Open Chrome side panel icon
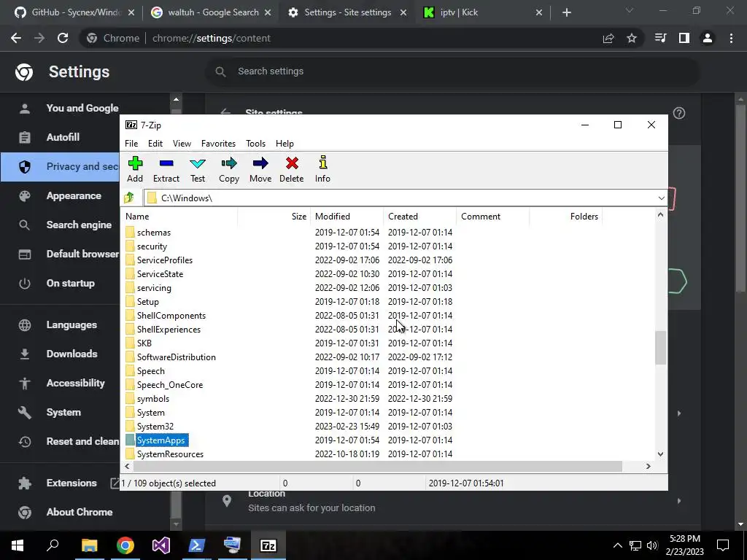The width and height of the screenshot is (747, 560). tap(684, 38)
